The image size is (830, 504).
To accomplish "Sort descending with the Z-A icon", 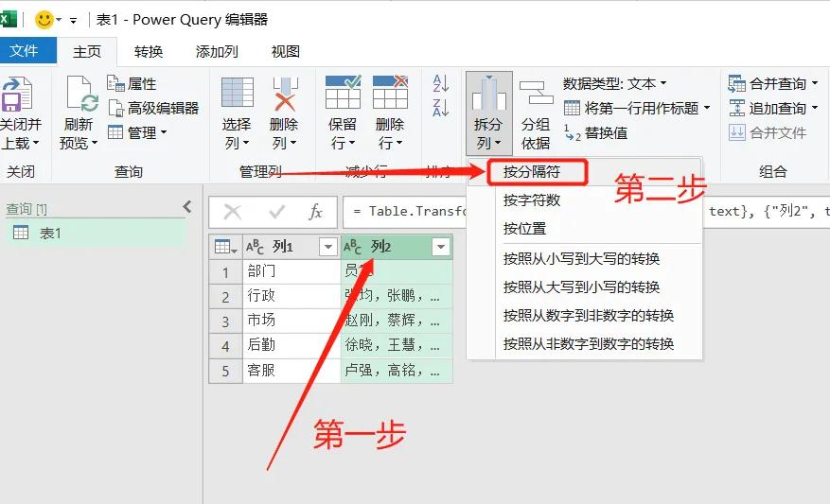I will (x=441, y=108).
